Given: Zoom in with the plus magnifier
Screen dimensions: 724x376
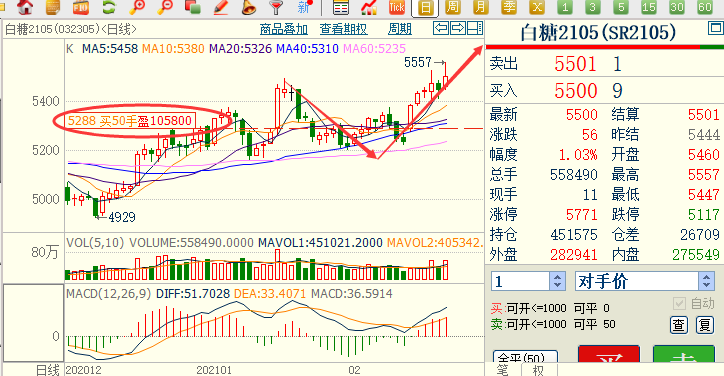Looking at the screenshot, I should click(x=137, y=7).
